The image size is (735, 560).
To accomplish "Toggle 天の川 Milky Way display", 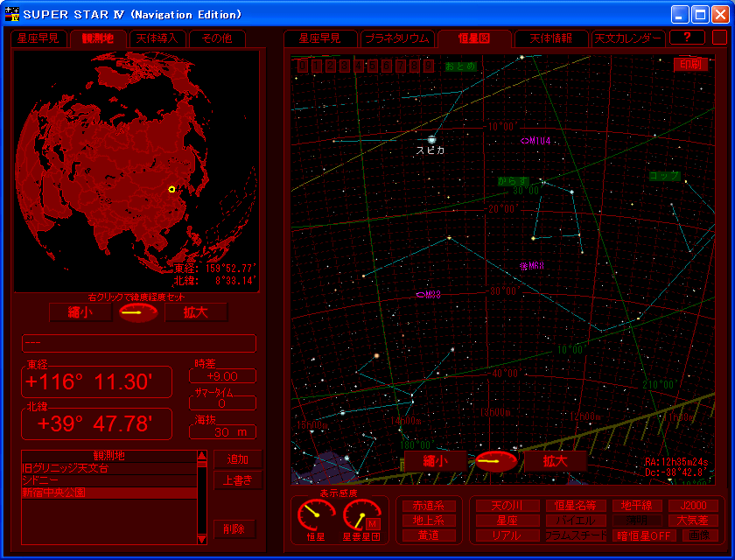I will point(507,506).
